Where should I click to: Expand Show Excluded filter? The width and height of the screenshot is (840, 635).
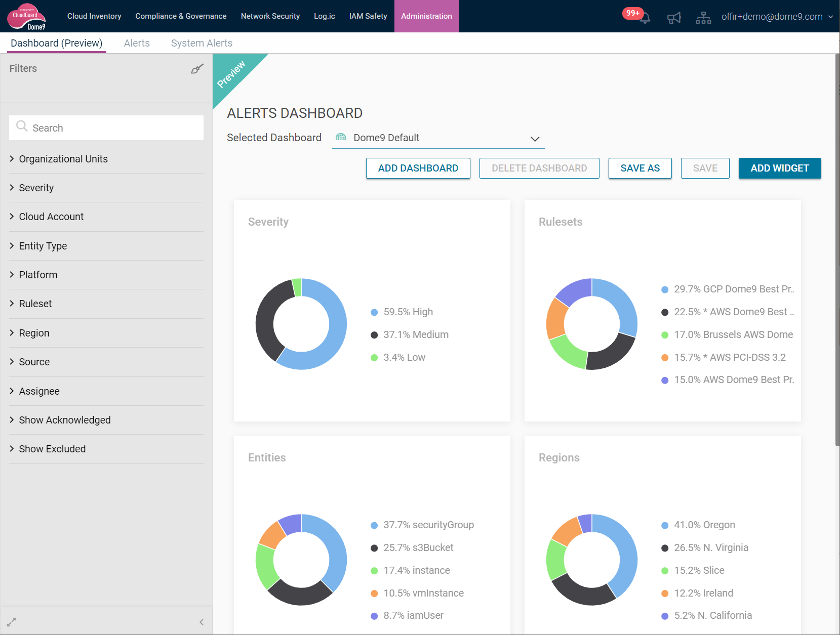pos(106,449)
